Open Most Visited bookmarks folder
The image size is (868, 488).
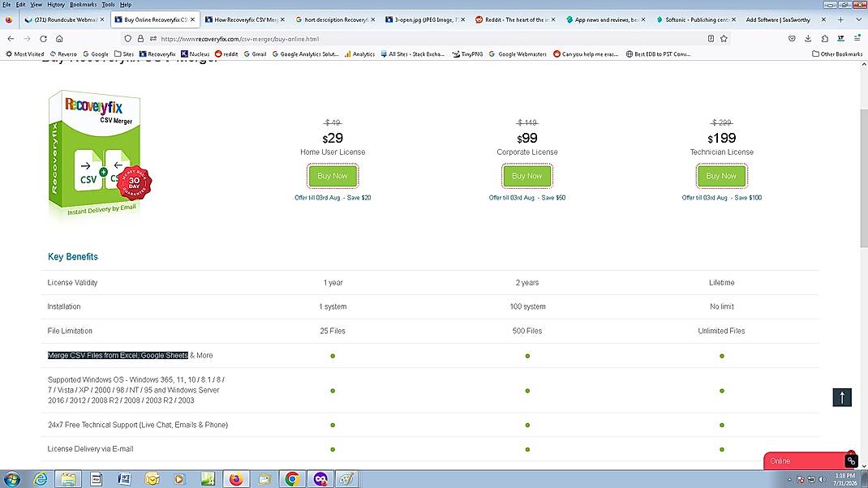pos(24,54)
